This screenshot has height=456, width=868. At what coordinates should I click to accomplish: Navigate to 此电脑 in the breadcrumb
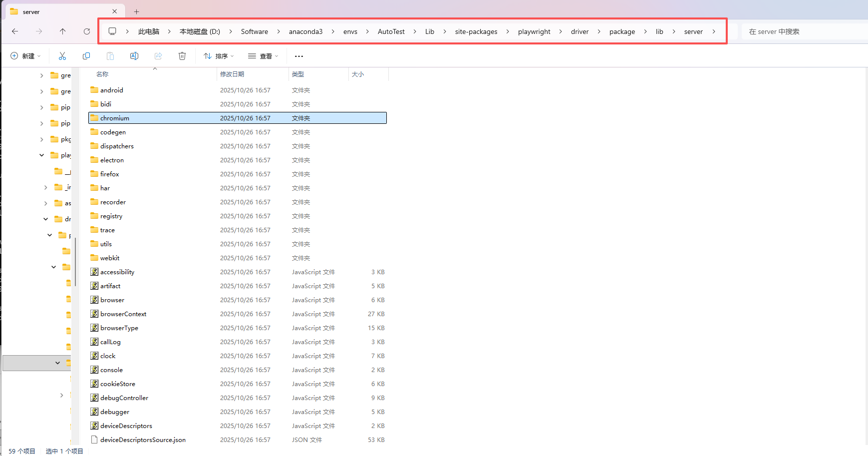(149, 31)
